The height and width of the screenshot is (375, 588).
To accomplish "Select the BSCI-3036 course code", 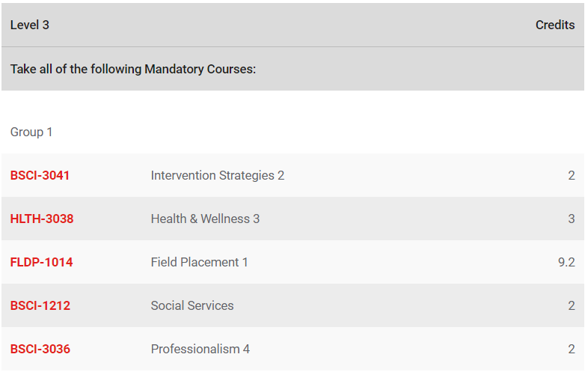I will click(x=40, y=350).
